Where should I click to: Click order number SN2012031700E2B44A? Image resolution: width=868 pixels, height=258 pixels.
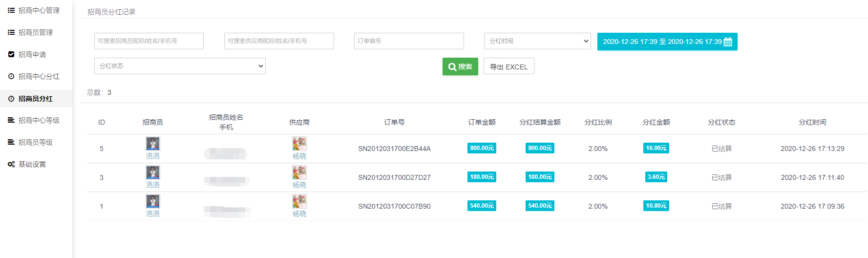tap(394, 149)
